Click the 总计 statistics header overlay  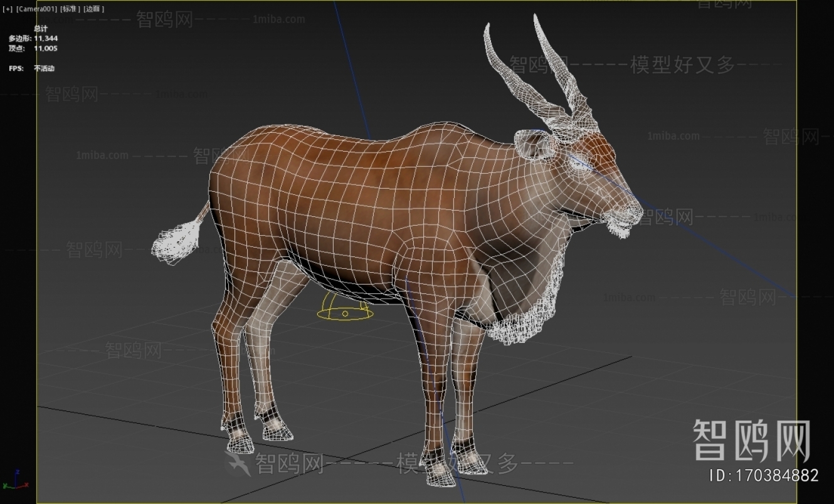pyautogui.click(x=41, y=29)
